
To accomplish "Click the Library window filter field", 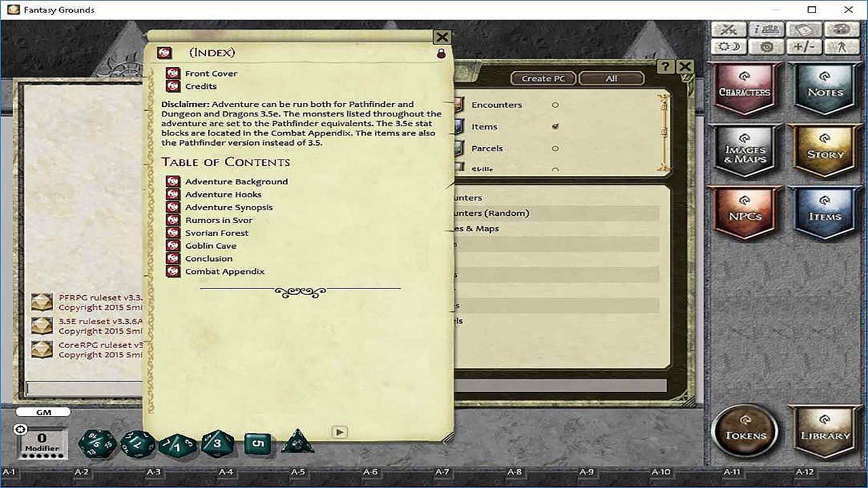I will (x=560, y=385).
